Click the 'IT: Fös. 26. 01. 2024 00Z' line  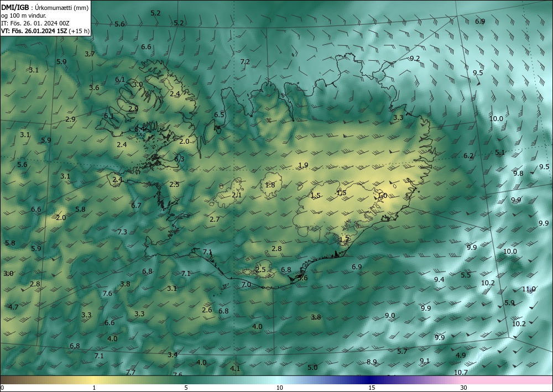[35, 23]
